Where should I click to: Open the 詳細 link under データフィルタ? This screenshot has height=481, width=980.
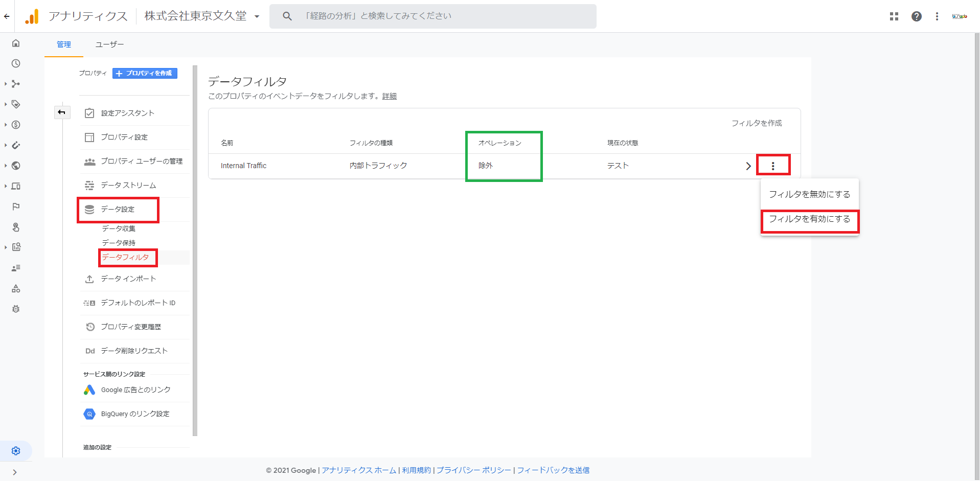[x=389, y=96]
